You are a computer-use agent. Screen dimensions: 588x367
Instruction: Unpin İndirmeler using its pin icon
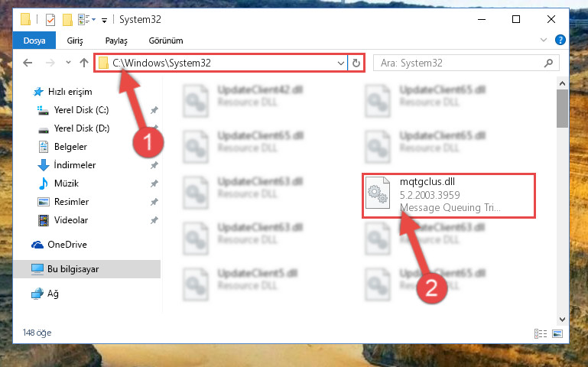pyautogui.click(x=154, y=165)
